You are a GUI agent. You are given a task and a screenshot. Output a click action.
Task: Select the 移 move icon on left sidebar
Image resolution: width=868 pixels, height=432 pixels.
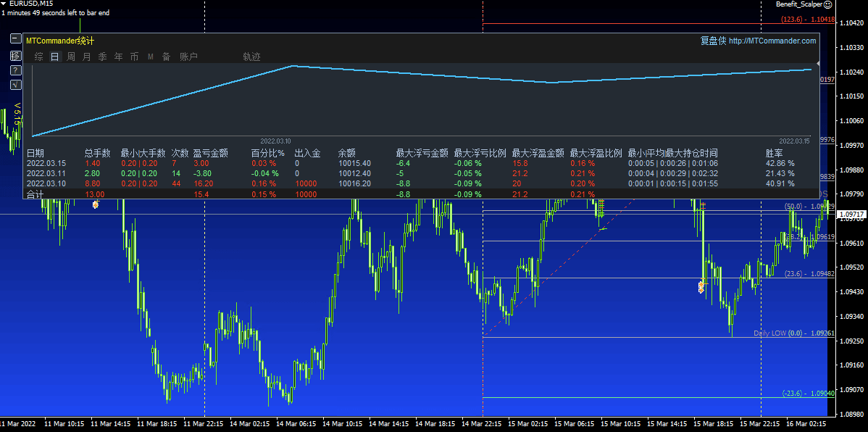(x=15, y=55)
